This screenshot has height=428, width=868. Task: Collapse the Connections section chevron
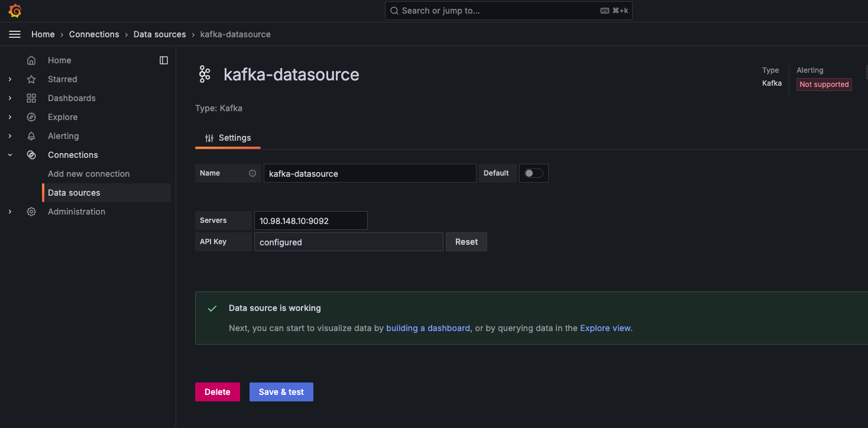[10, 155]
